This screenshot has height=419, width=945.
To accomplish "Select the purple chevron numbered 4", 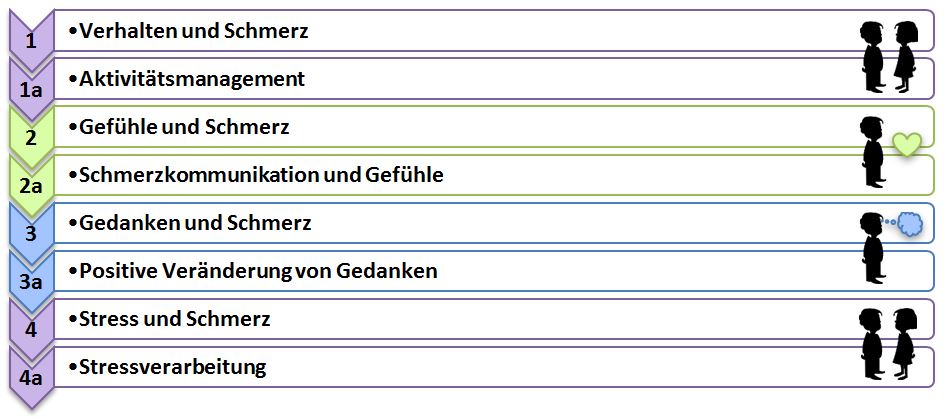I will point(31,329).
